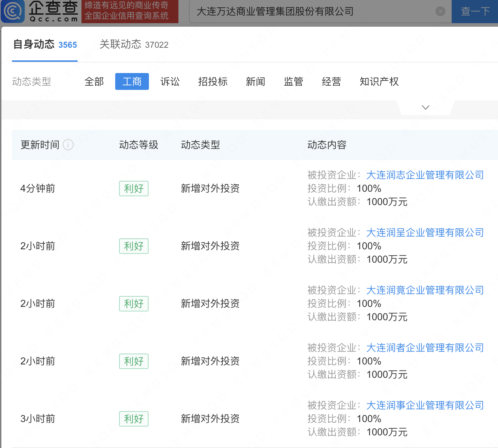Select the 诉讼 type filter
Image resolution: width=498 pixels, height=448 pixels.
pos(170,82)
